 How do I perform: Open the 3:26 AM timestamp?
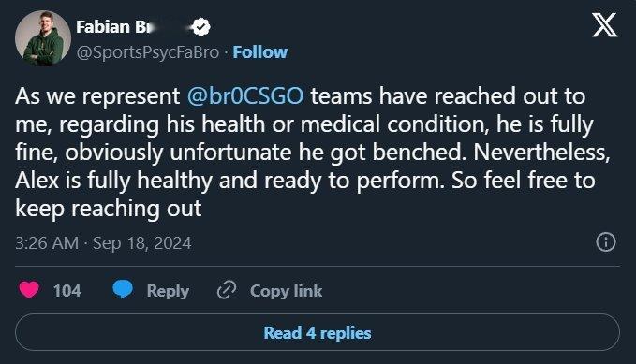pyautogui.click(x=47, y=243)
